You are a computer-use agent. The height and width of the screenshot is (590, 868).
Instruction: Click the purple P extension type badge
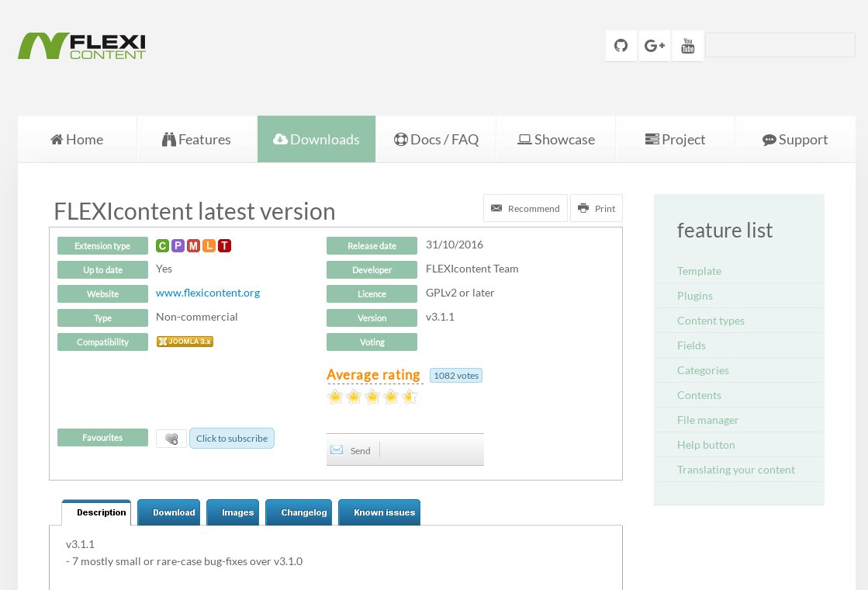[178, 245]
